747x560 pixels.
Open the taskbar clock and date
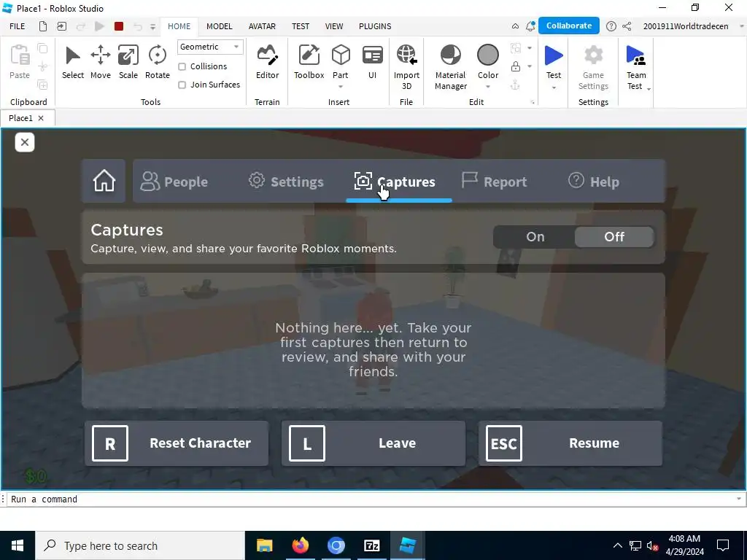point(684,545)
